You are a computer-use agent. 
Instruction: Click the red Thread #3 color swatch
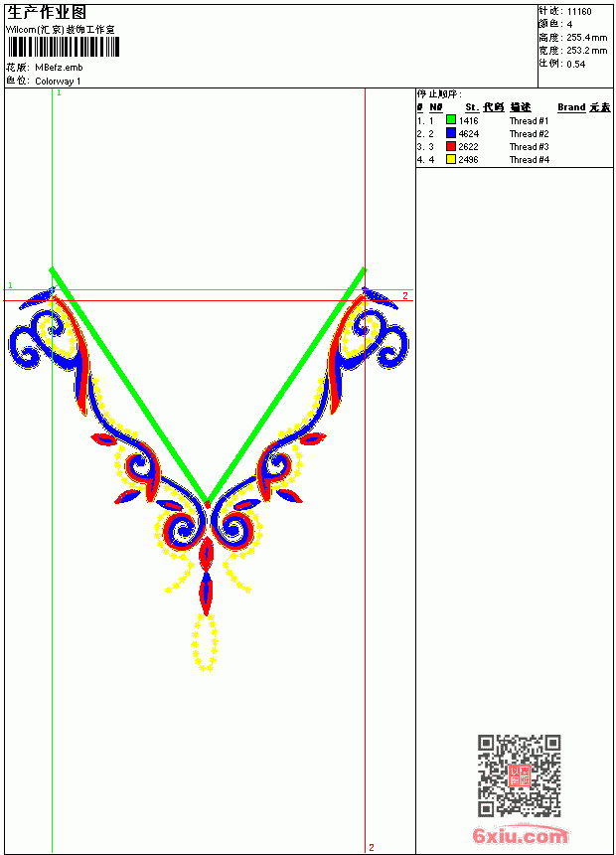(x=451, y=146)
